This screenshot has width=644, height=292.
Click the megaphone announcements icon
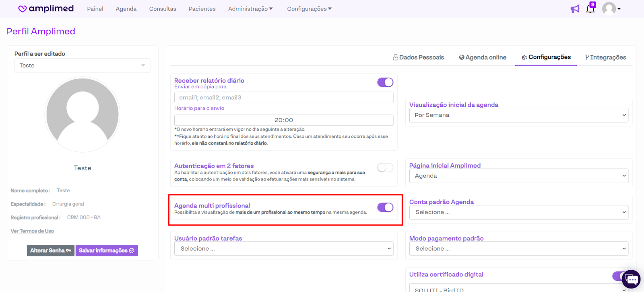click(x=575, y=9)
